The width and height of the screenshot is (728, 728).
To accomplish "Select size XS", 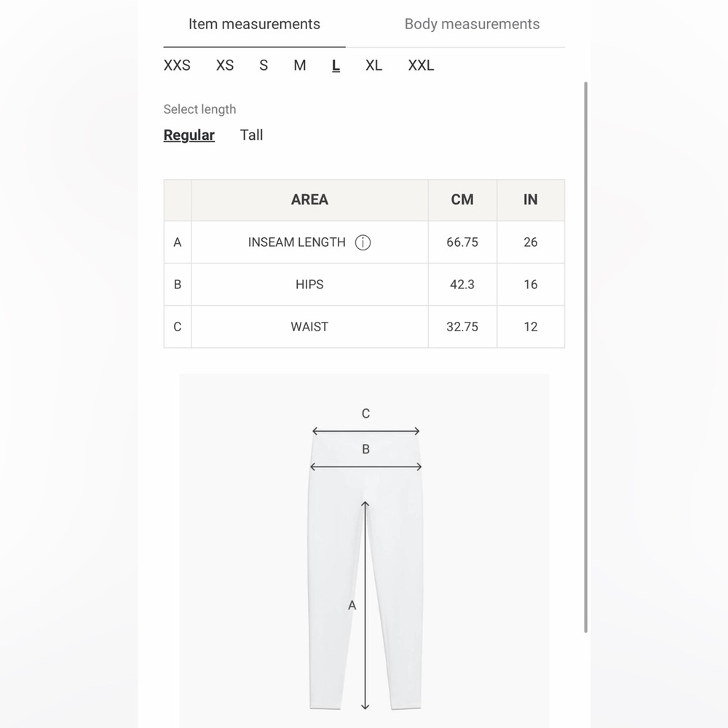I will click(224, 66).
